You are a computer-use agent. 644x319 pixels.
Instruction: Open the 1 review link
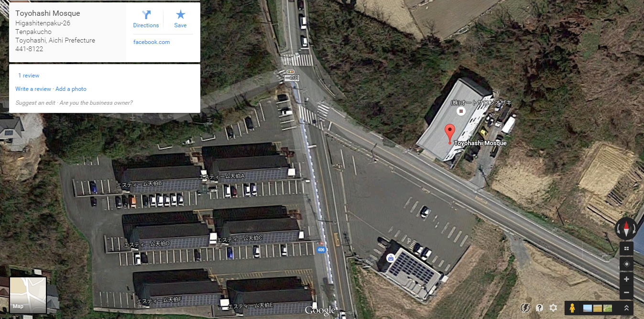click(29, 76)
